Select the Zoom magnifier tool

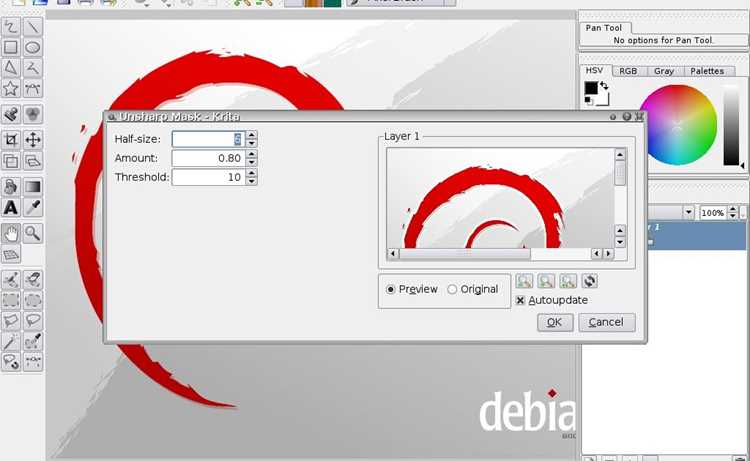pyautogui.click(x=33, y=233)
